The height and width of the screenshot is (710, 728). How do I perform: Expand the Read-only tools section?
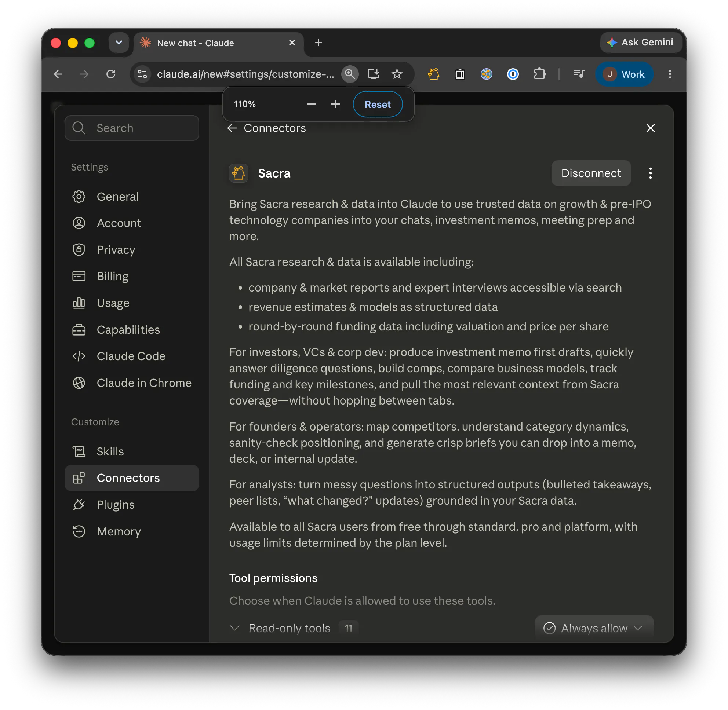(235, 628)
